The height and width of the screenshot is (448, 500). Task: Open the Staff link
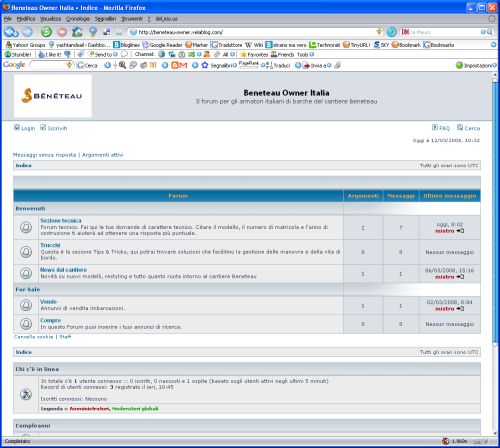point(65,337)
